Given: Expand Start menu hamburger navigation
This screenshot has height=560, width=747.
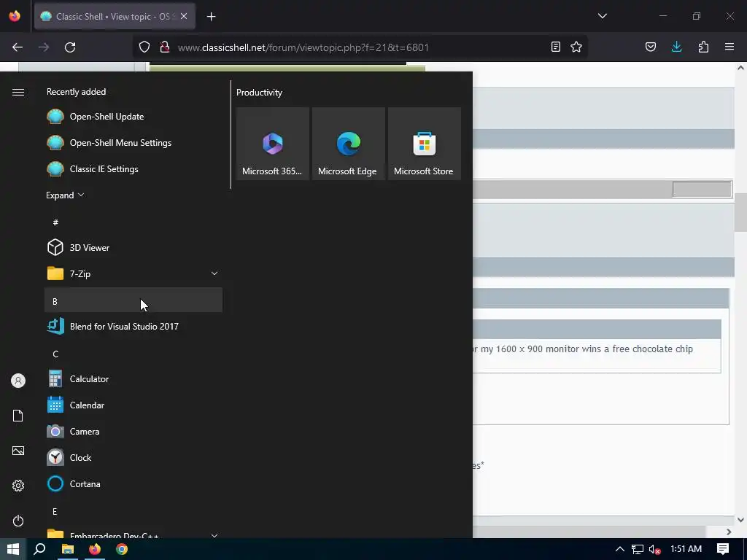Looking at the screenshot, I should pyautogui.click(x=18, y=92).
